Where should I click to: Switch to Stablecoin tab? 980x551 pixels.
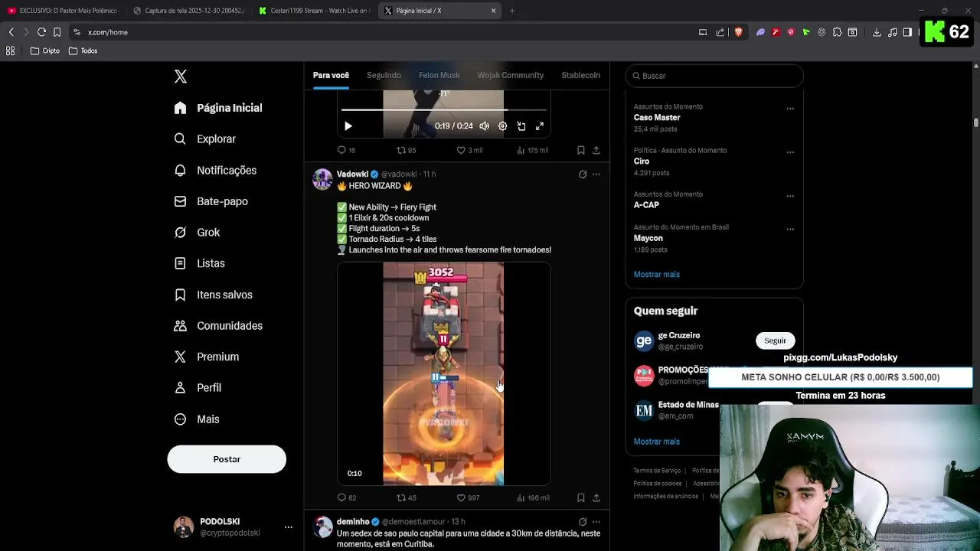point(580,75)
